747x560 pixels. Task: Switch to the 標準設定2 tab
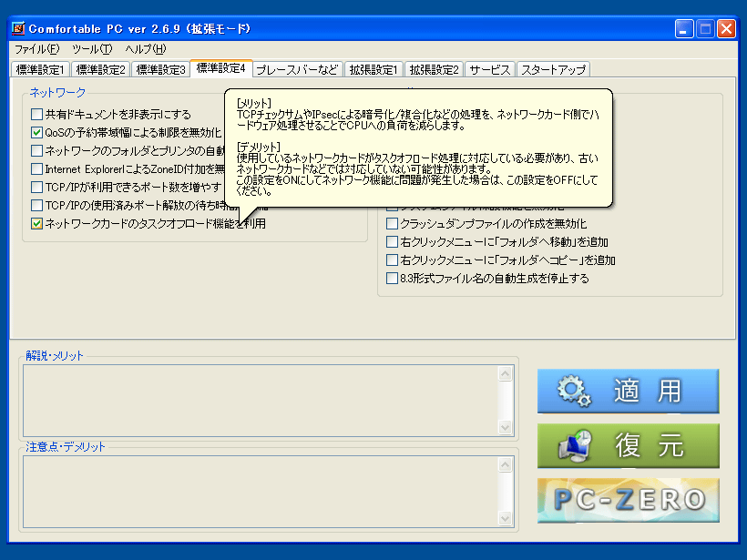[x=100, y=69]
